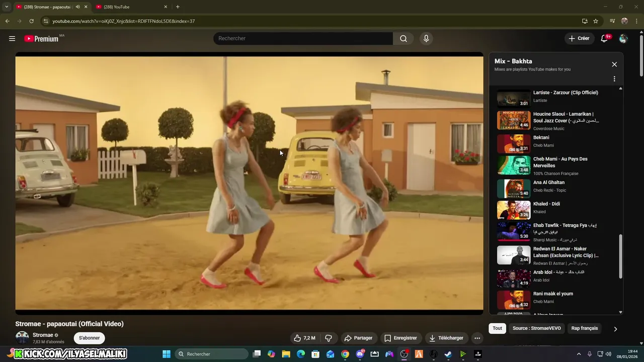This screenshot has width=644, height=362.
Task: Go back with the browser back arrow
Action: point(7,21)
